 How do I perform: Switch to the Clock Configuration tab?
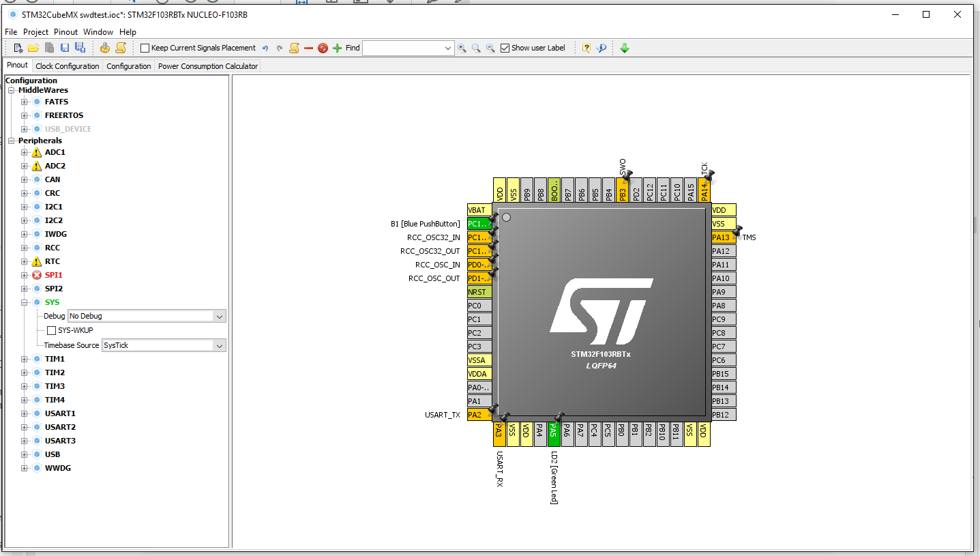67,65
